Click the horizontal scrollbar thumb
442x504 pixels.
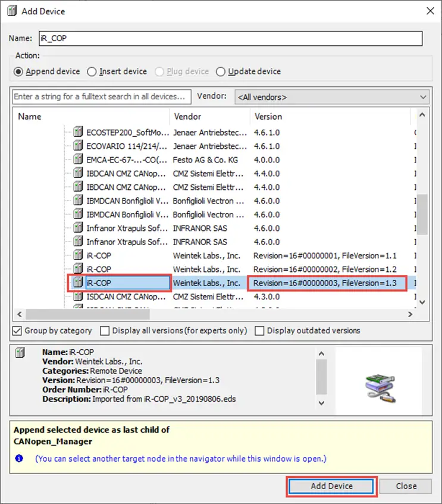(x=88, y=314)
